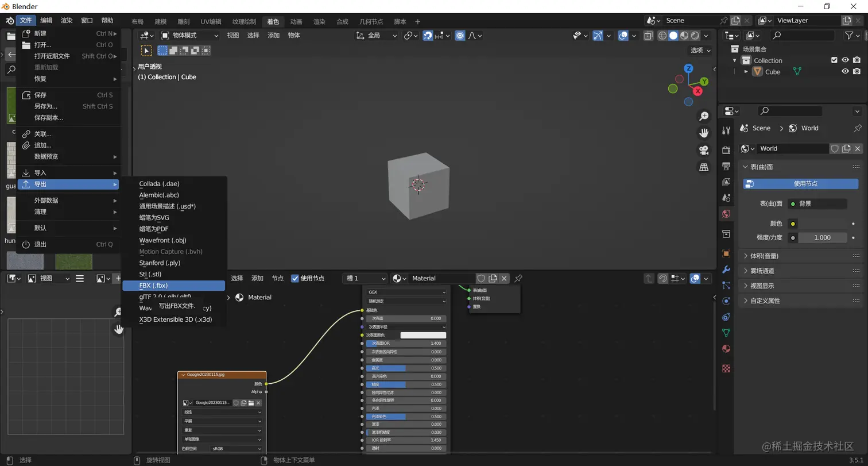Uncheck the Collection exclude checkbox
This screenshot has height=466, width=868.
pos(834,60)
